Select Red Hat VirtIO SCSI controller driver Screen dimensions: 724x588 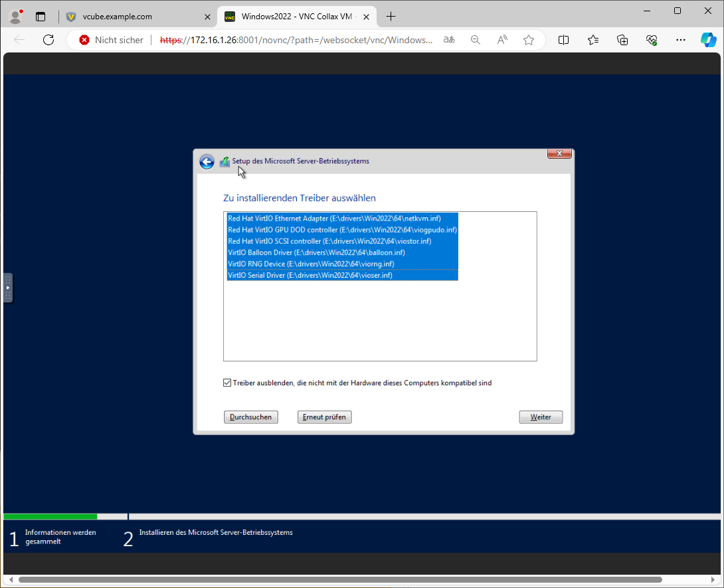342,241
